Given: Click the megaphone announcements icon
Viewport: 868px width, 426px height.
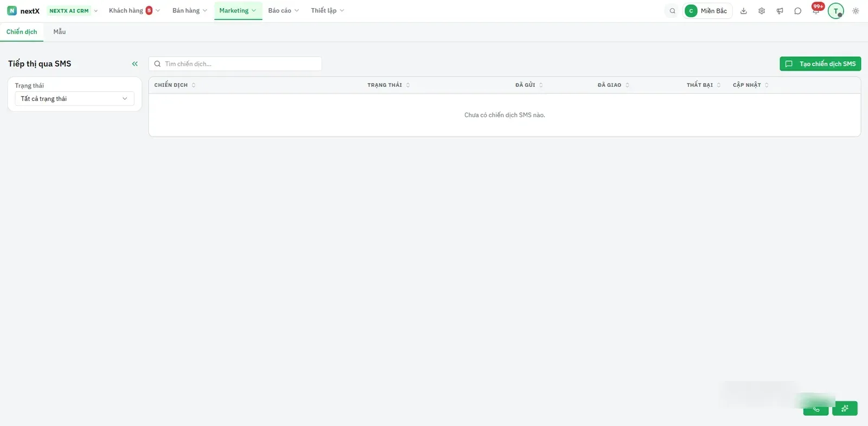Looking at the screenshot, I should click(x=780, y=11).
